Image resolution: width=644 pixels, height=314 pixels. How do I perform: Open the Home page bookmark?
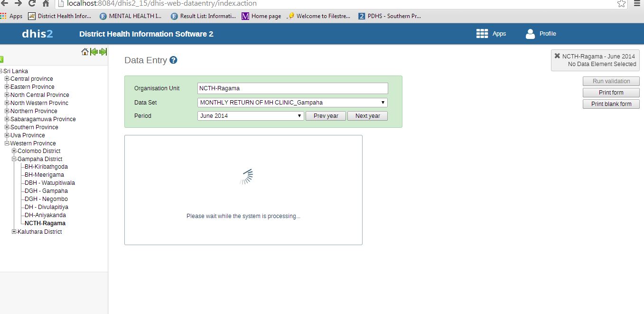coord(261,16)
